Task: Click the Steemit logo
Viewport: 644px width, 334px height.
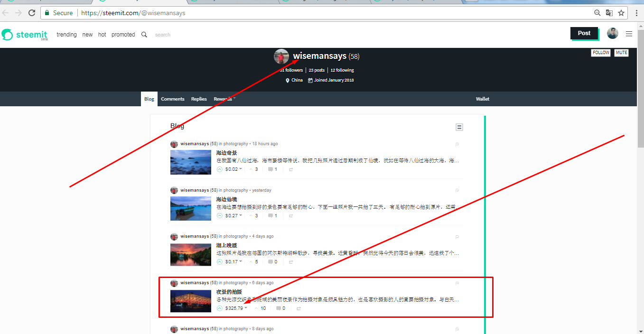Action: tap(25, 35)
